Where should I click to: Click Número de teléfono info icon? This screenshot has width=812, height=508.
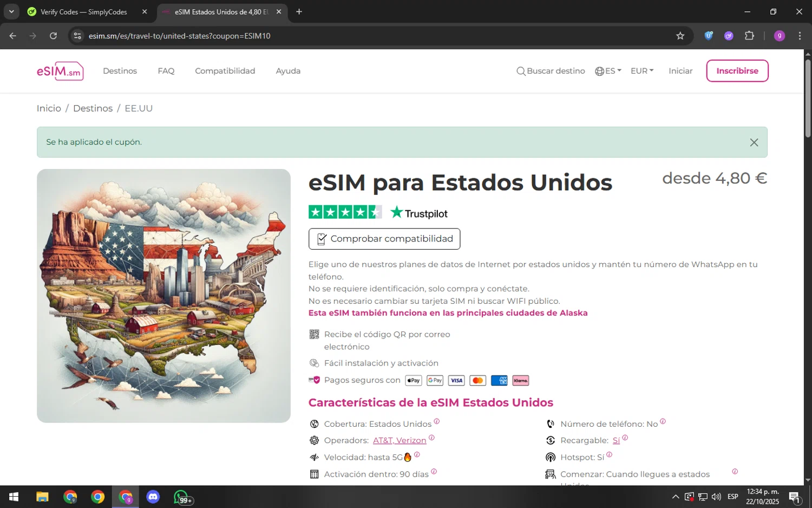click(x=663, y=421)
